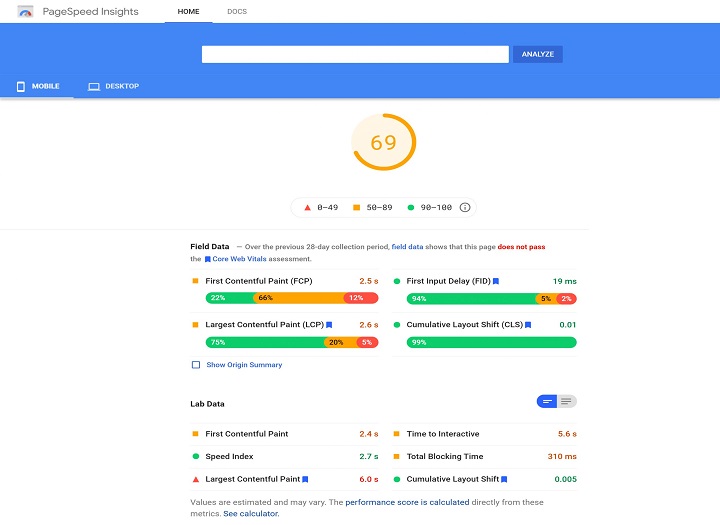
Task: Click the orange square beside lab First Contentful Paint
Action: point(196,434)
